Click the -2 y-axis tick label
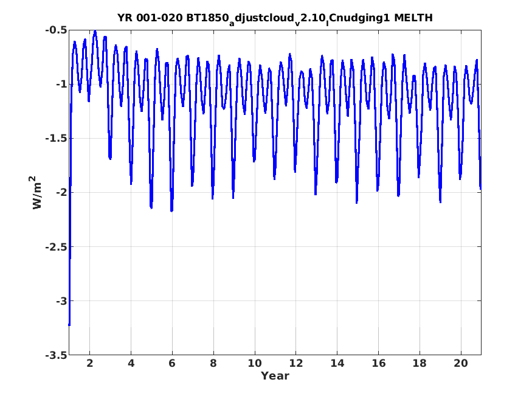Screen dimensions: 532x399 (61, 192)
